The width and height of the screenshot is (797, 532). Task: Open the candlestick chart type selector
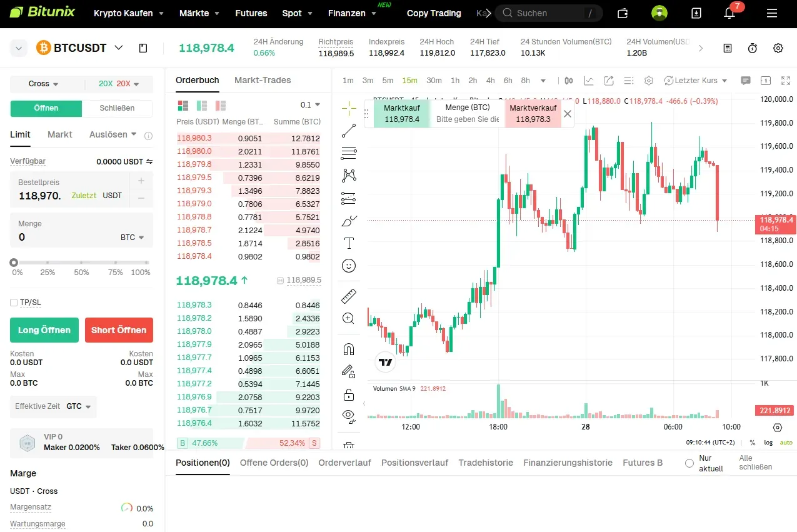(x=569, y=81)
